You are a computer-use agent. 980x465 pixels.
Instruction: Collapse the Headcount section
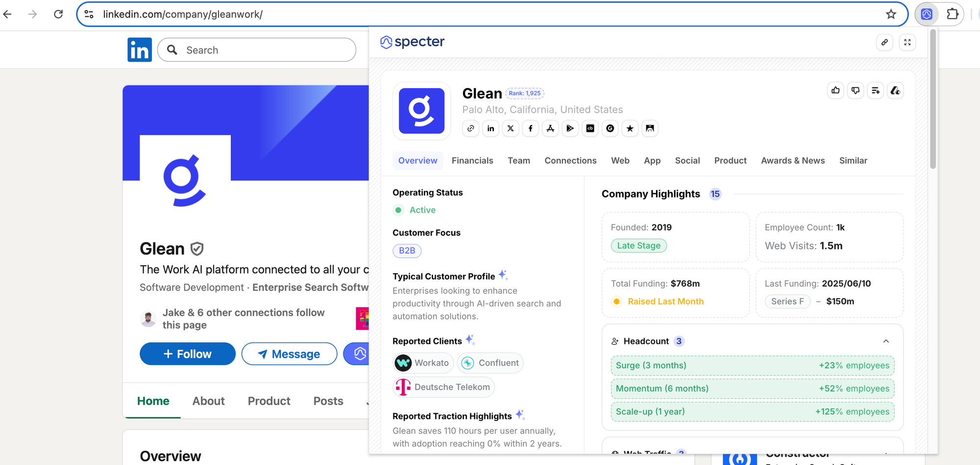pos(886,341)
